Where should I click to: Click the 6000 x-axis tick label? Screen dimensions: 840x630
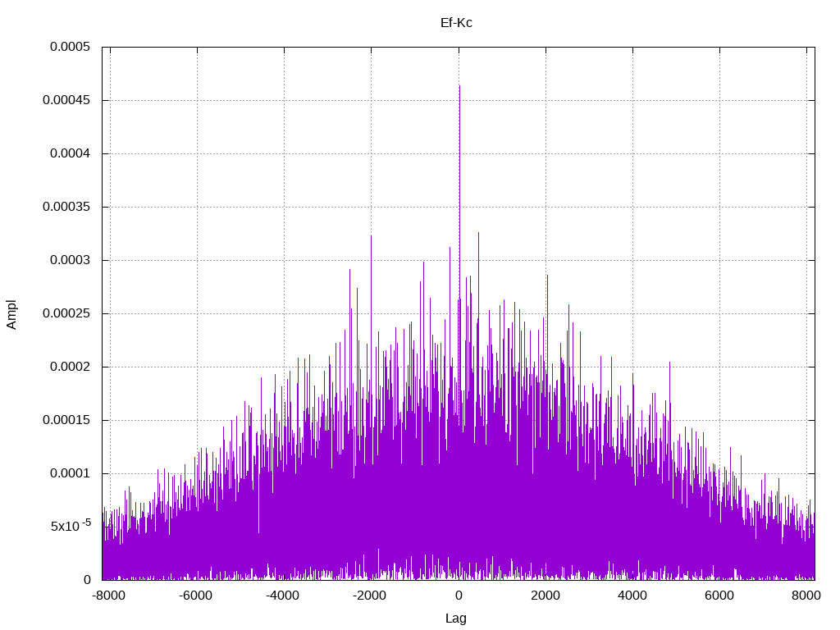(x=719, y=596)
